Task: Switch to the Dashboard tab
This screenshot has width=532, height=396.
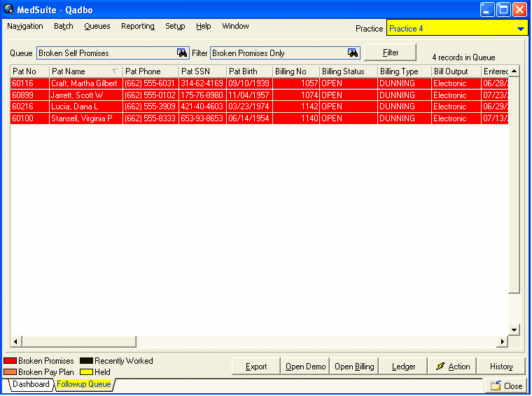Action: 31,384
